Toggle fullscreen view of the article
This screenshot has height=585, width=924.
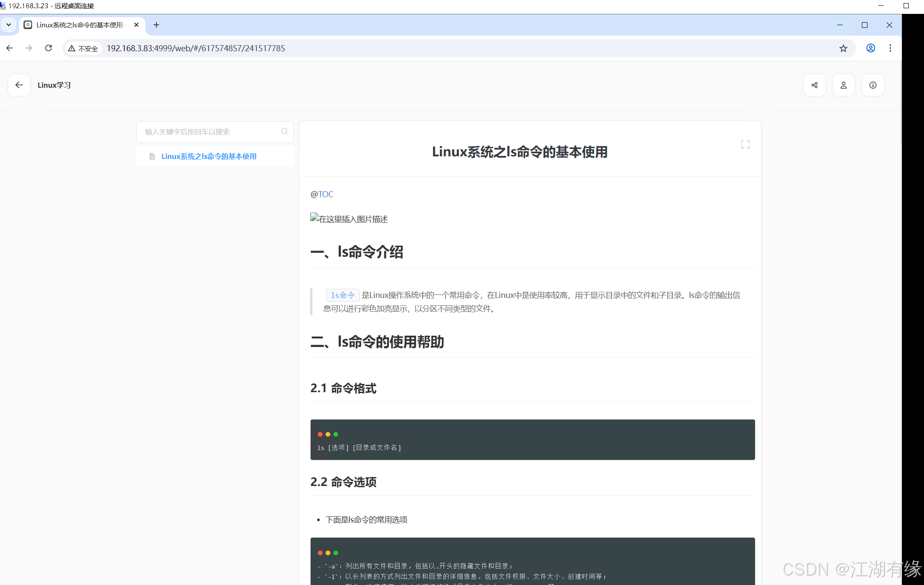click(745, 144)
